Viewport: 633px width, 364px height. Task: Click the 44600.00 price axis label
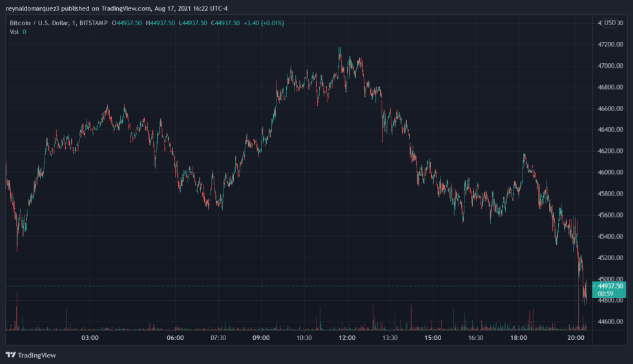tap(610, 321)
